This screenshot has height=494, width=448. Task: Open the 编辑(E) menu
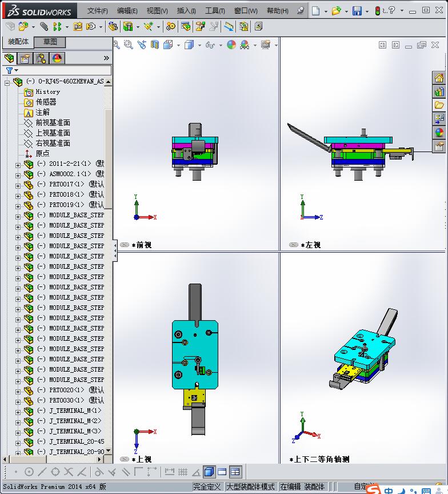pos(127,11)
